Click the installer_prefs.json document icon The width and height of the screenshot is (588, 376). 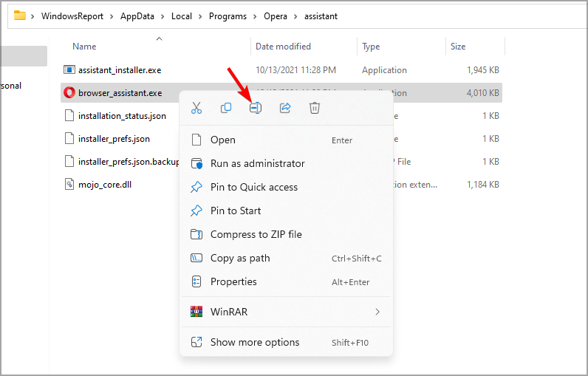(69, 138)
